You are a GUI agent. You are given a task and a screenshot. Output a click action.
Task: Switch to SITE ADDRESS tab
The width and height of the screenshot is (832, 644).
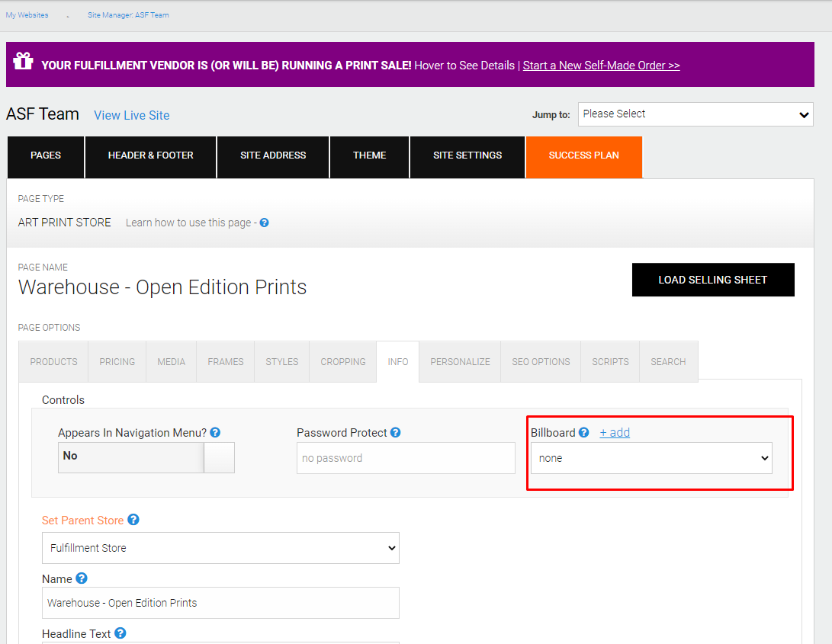click(273, 156)
